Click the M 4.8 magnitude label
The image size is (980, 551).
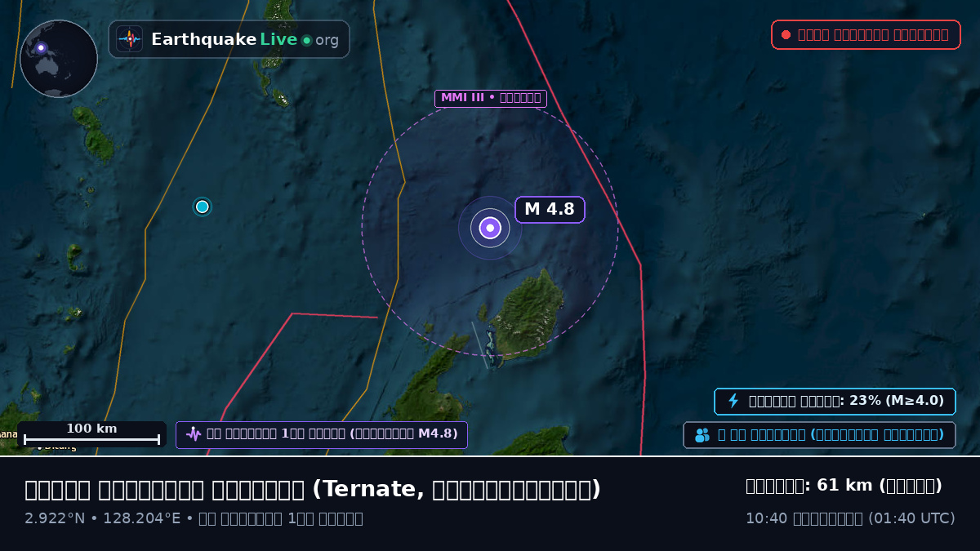click(550, 209)
